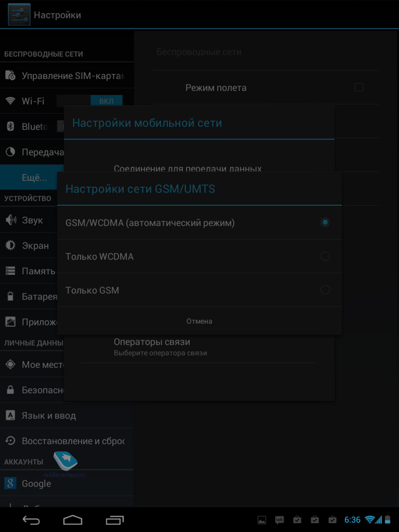The width and height of the screenshot is (399, 532).
Task: Tap the Settings app icon in header
Action: (x=19, y=15)
